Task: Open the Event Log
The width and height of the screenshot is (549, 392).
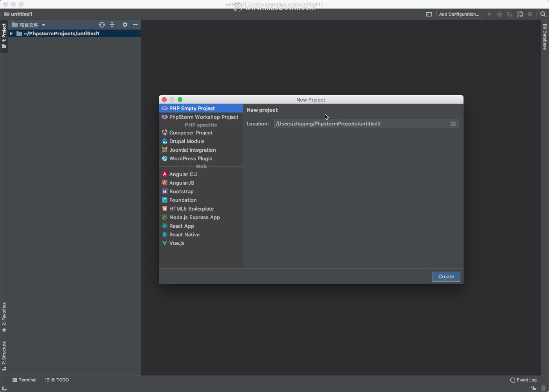Action: click(x=524, y=380)
